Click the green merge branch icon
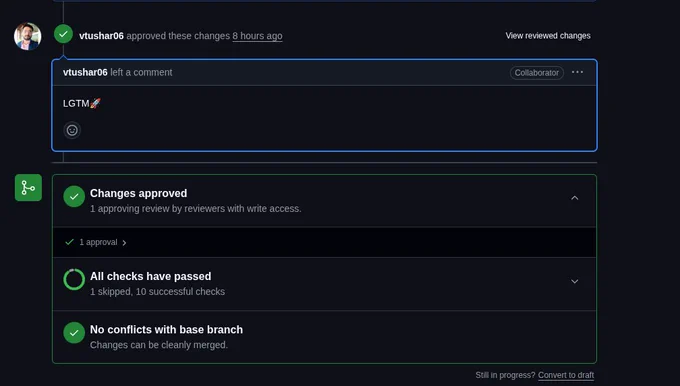This screenshot has height=386, width=680. click(28, 187)
